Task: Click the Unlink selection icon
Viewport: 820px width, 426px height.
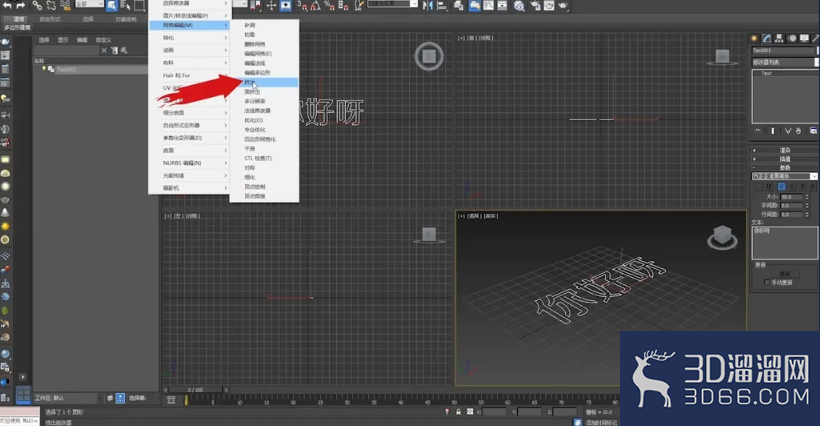Action: pyautogui.click(x=51, y=6)
